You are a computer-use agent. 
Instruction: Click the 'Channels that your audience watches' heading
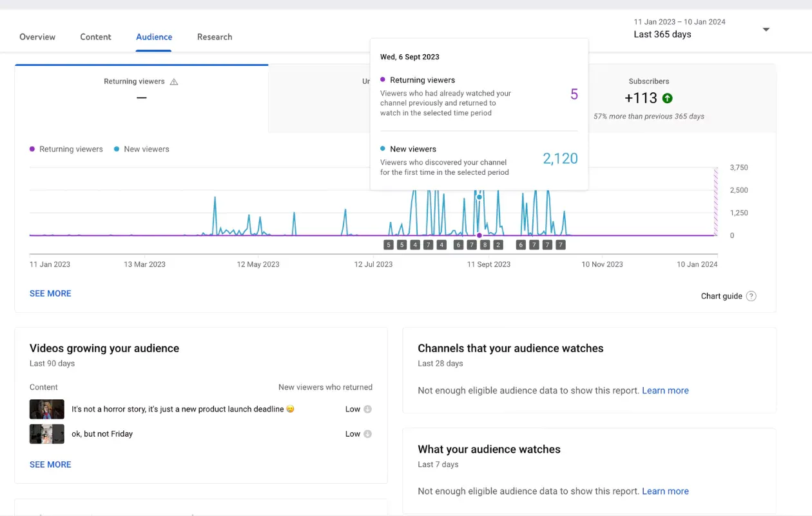[x=510, y=348]
